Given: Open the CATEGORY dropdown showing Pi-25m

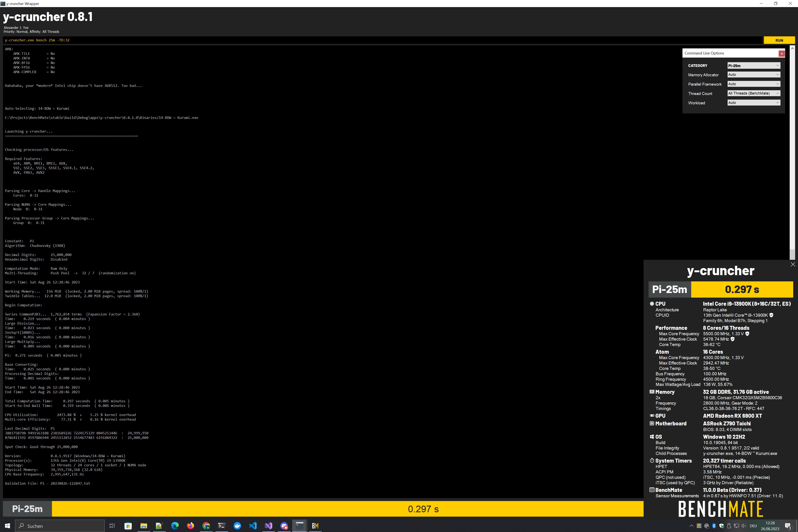Looking at the screenshot, I should (x=754, y=65).
